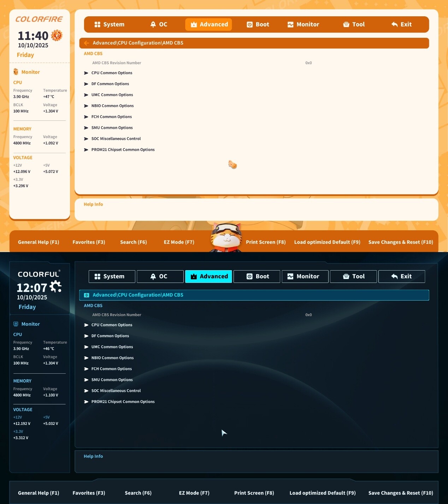Click Save Changes & Reset (F10) in dark footer
The width and height of the screenshot is (448, 504).
click(401, 493)
